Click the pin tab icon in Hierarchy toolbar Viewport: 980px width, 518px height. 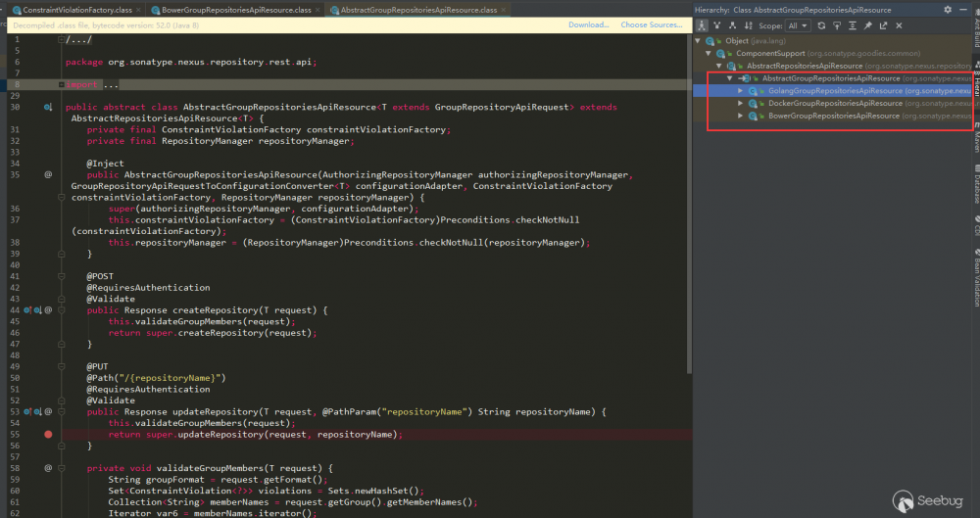pos(868,25)
